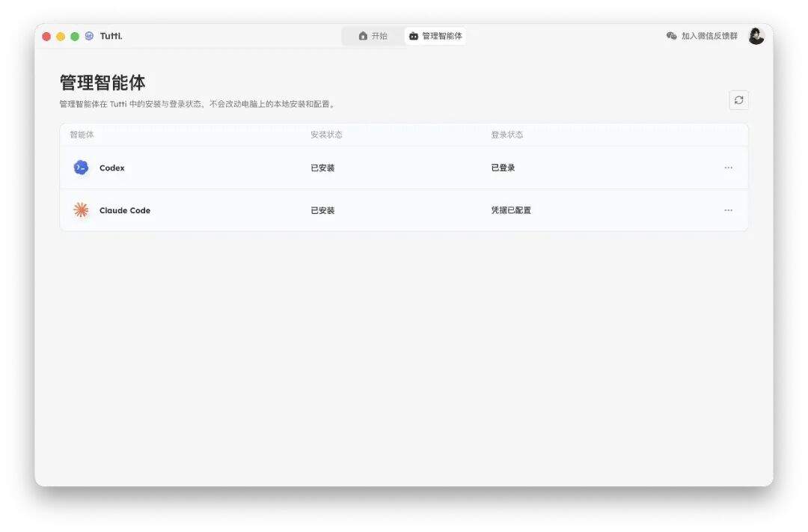The image size is (808, 532).
Task: Click the 登录状态 column header
Action: tap(506, 135)
